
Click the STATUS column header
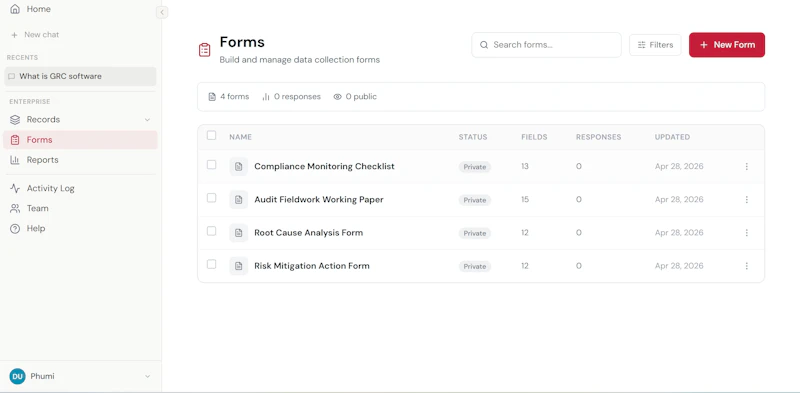[x=472, y=137]
